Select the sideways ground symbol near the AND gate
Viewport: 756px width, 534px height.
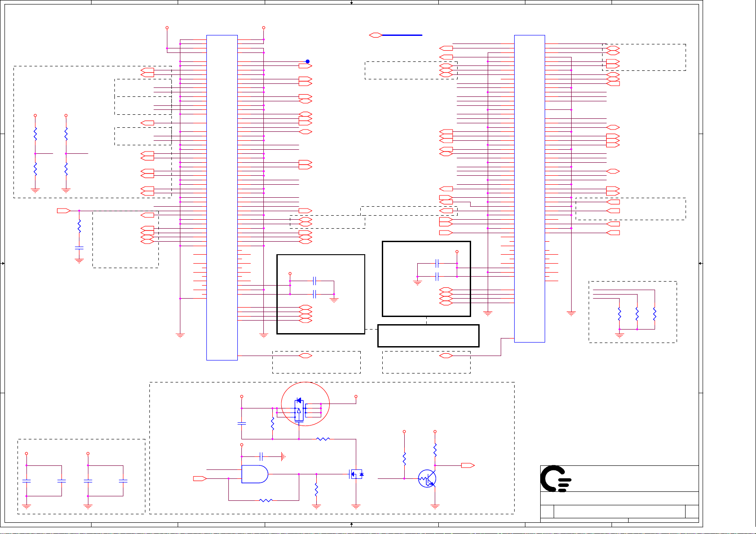click(283, 457)
